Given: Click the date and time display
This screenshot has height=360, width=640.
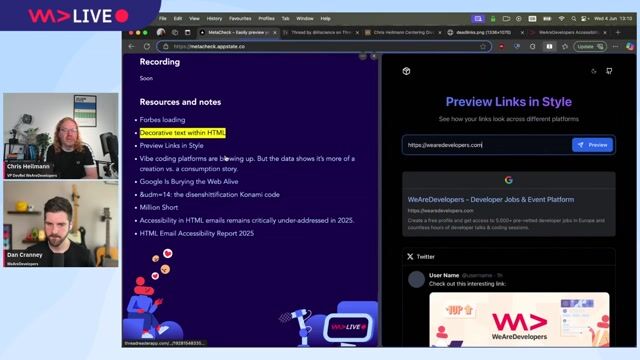Looking at the screenshot, I should pos(613,19).
